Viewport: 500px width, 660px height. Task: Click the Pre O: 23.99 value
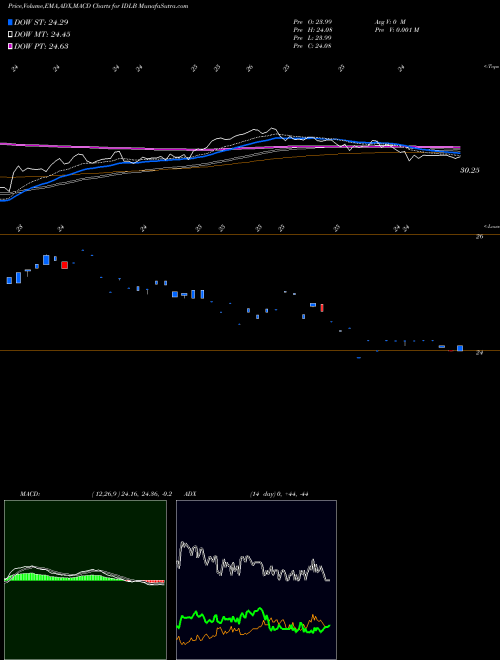312,22
